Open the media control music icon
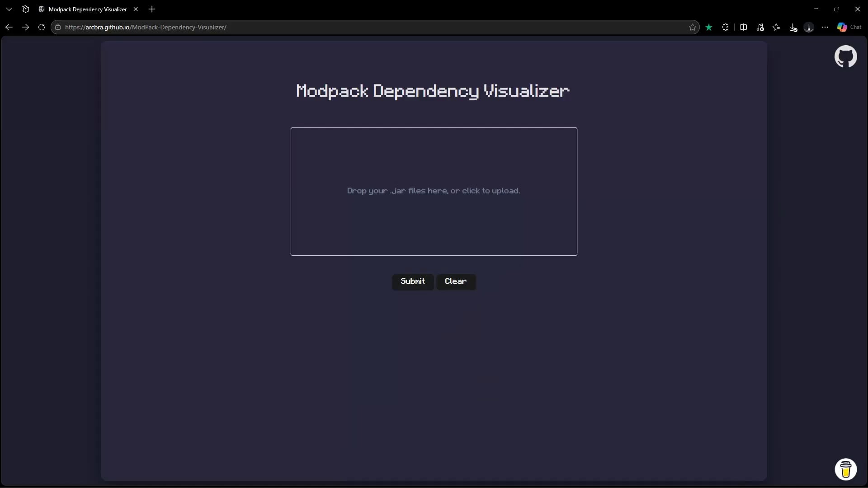 pyautogui.click(x=760, y=27)
